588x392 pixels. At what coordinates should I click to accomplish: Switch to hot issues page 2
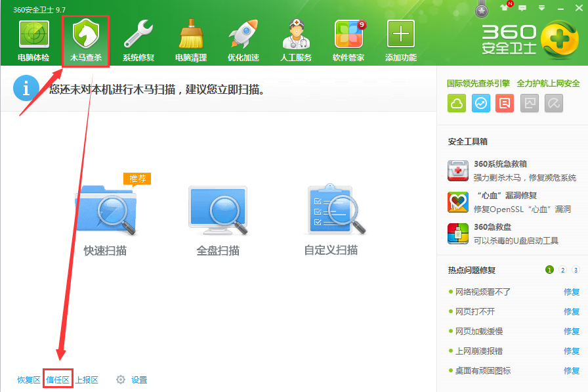click(x=562, y=270)
